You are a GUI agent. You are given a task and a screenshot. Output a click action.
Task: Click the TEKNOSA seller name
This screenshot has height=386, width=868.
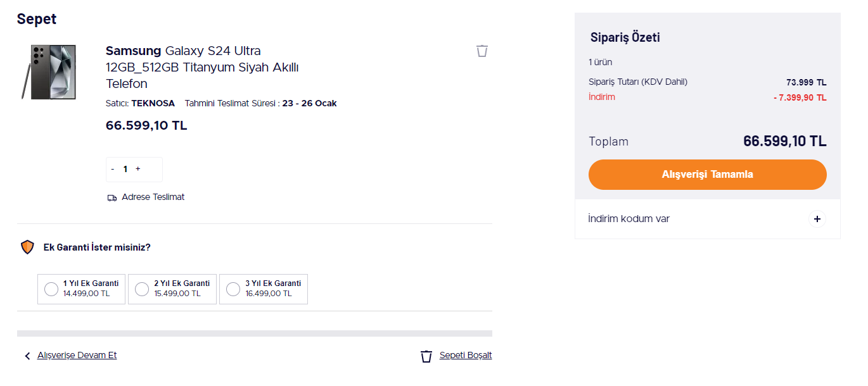pos(153,103)
